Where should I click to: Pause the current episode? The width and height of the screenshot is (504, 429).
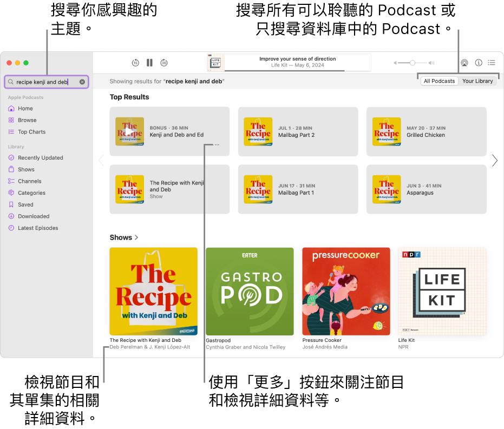149,63
